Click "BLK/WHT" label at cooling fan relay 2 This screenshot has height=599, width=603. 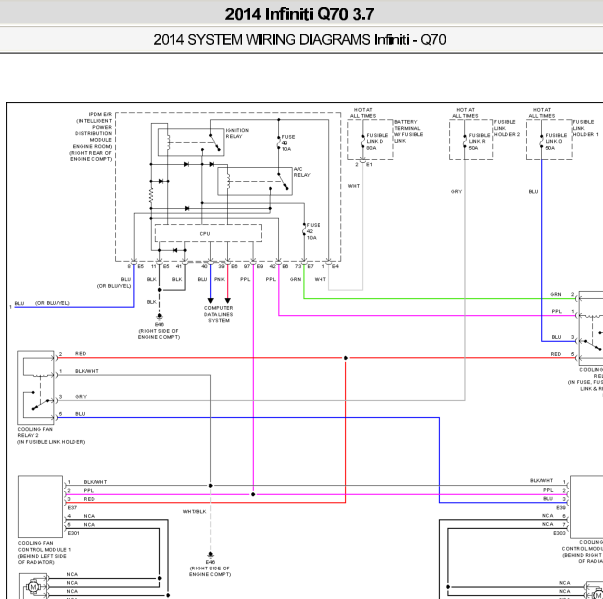pyautogui.click(x=87, y=371)
